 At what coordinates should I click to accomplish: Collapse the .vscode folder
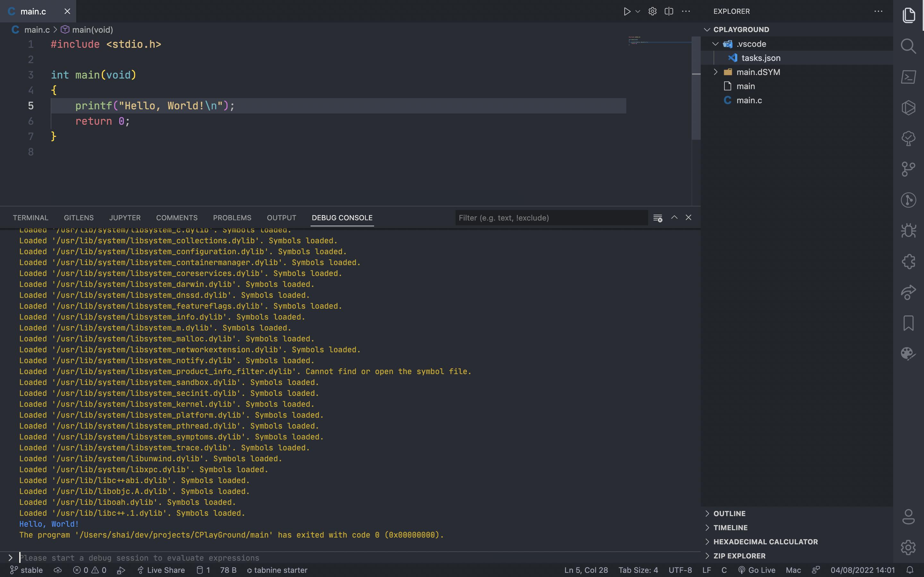coord(715,44)
